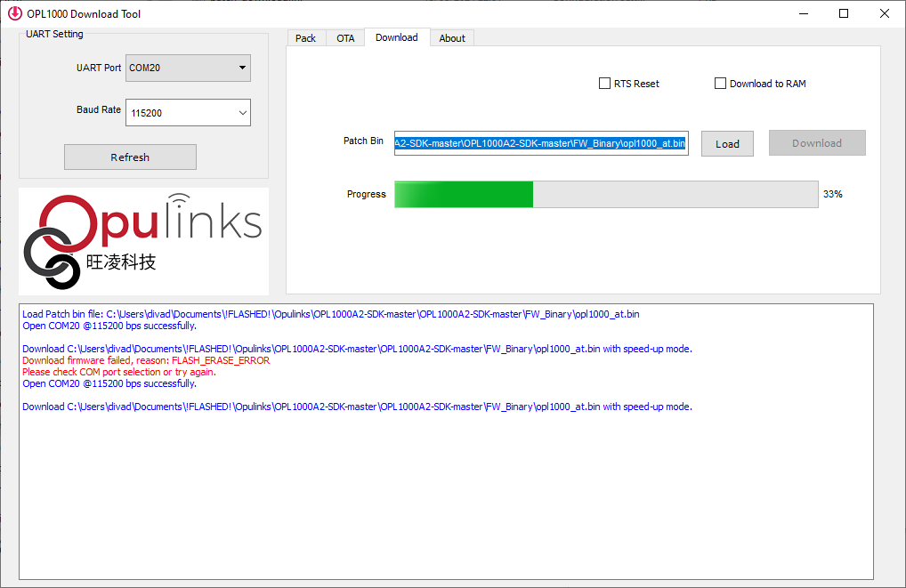Open the About tab
Viewport: 906px width, 588px height.
(452, 38)
